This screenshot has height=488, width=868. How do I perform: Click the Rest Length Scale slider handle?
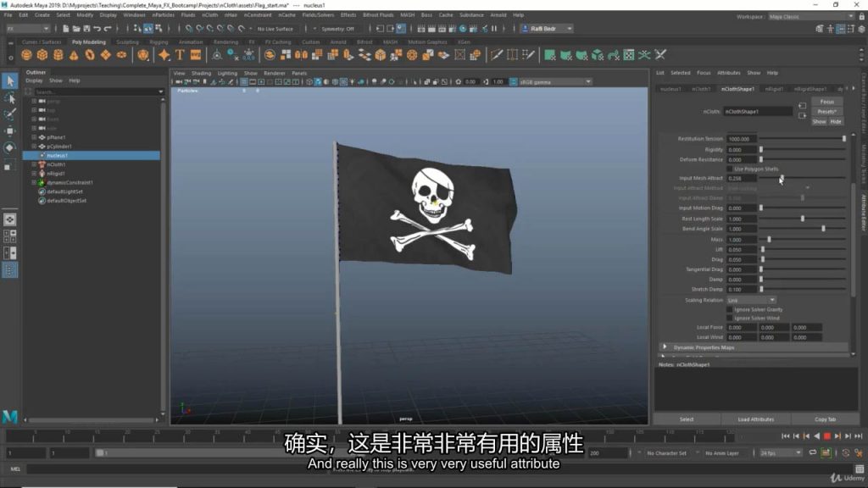(x=803, y=219)
